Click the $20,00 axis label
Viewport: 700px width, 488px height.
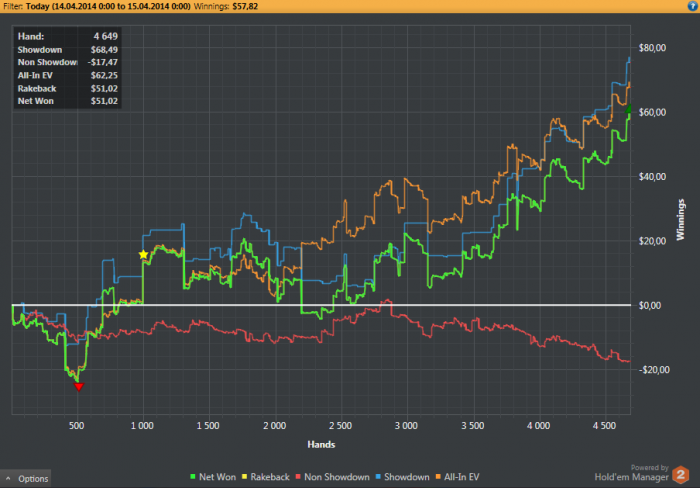pyautogui.click(x=652, y=241)
